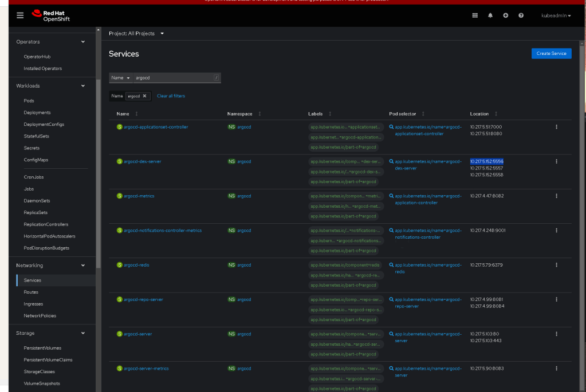Click the S service icon for argocd-metrics
Viewport: 586px width, 392px height.
click(x=120, y=196)
